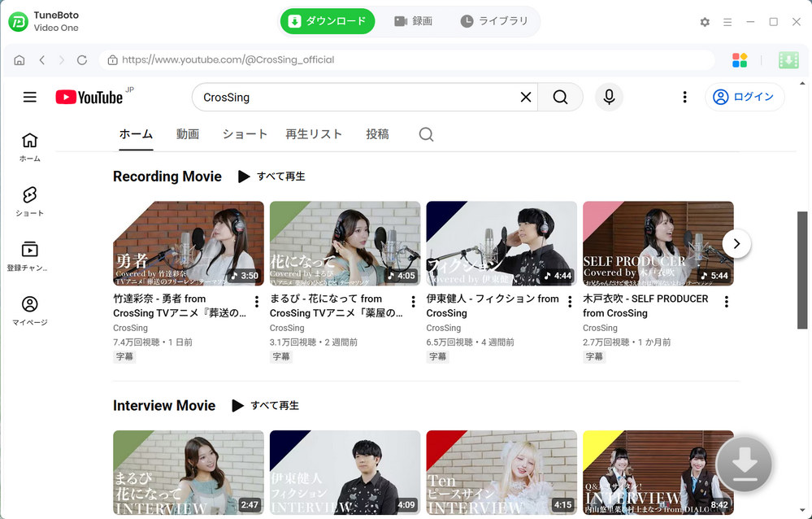The height and width of the screenshot is (519, 812).
Task: Click 7.4万回視聴・1日前 text under 勇者 video
Action: [153, 342]
